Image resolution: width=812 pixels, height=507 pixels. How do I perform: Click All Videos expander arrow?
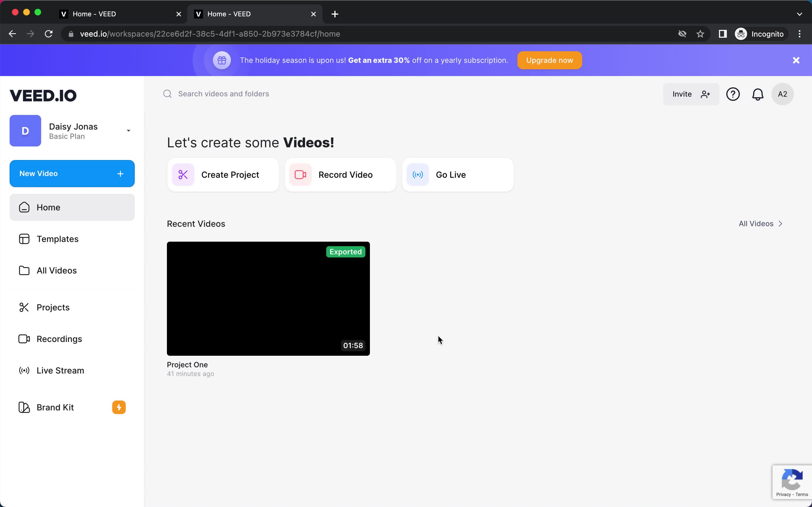(x=781, y=224)
